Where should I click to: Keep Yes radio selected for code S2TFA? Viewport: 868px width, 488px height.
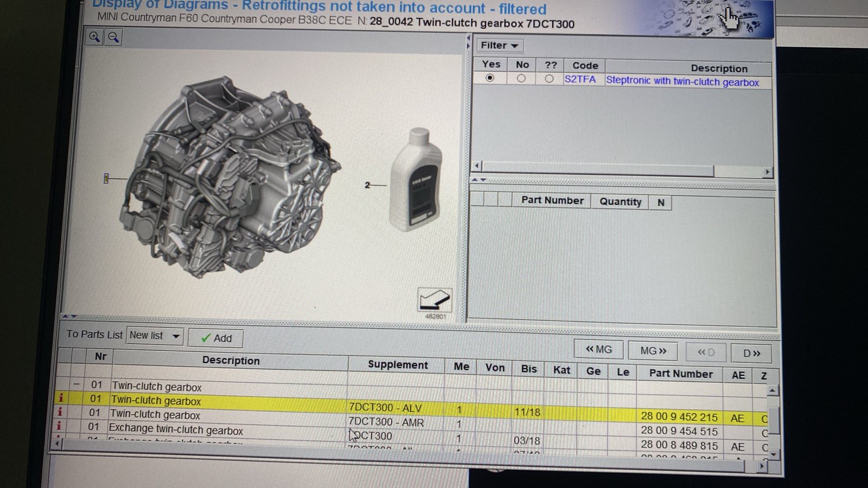tap(490, 78)
